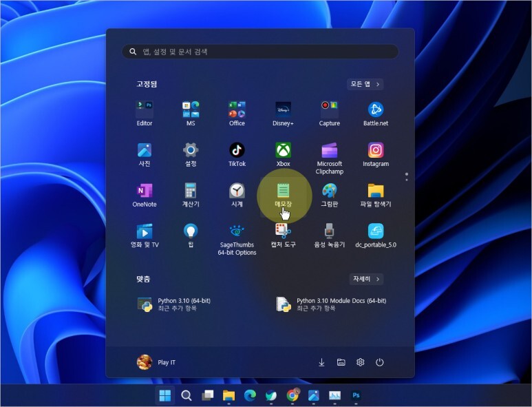The height and width of the screenshot is (407, 532).
Task: Open Python 3.10 Module Docs (64-bit)
Action: coord(332,304)
